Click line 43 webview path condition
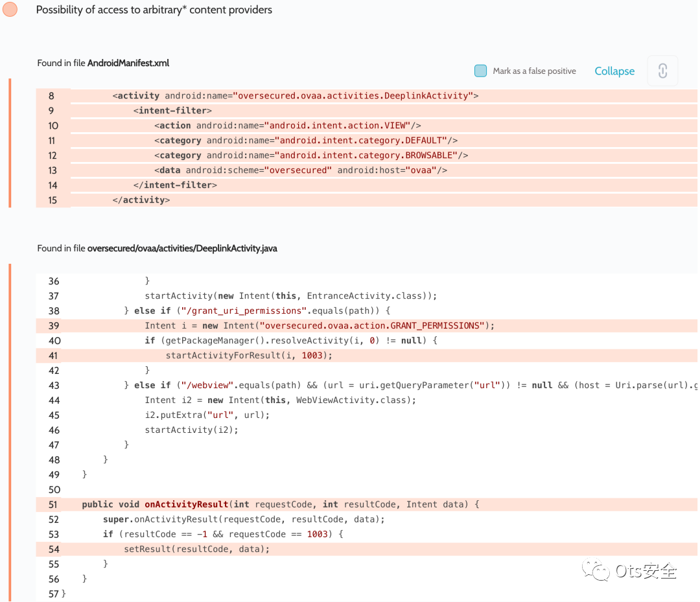 pos(366,385)
